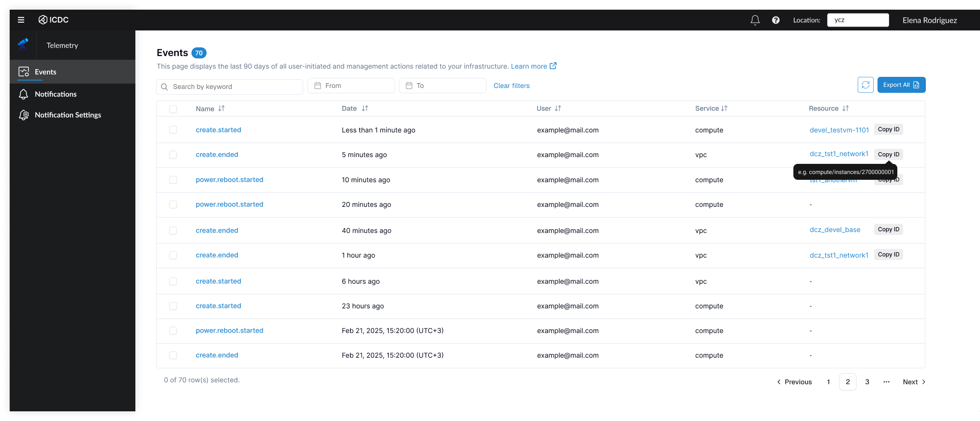Check the create.started less than 1 minute row
980x421 pixels.
173,130
